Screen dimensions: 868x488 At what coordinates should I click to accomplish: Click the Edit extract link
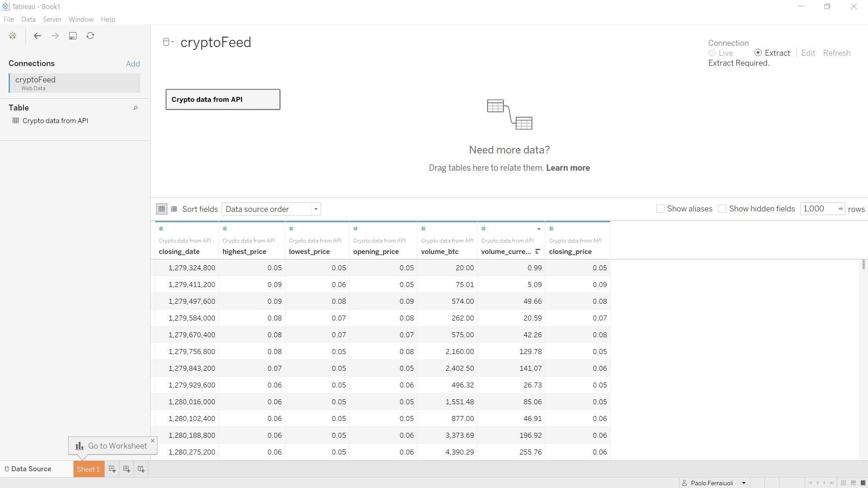point(808,53)
